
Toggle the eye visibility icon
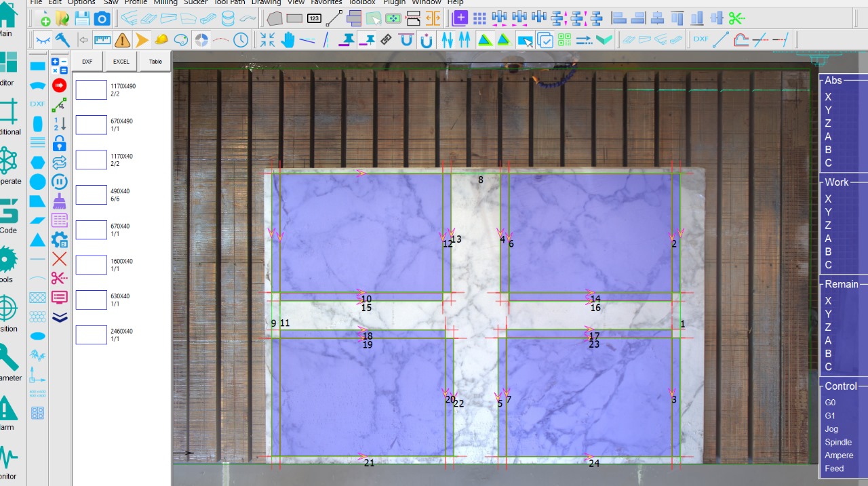point(43,40)
